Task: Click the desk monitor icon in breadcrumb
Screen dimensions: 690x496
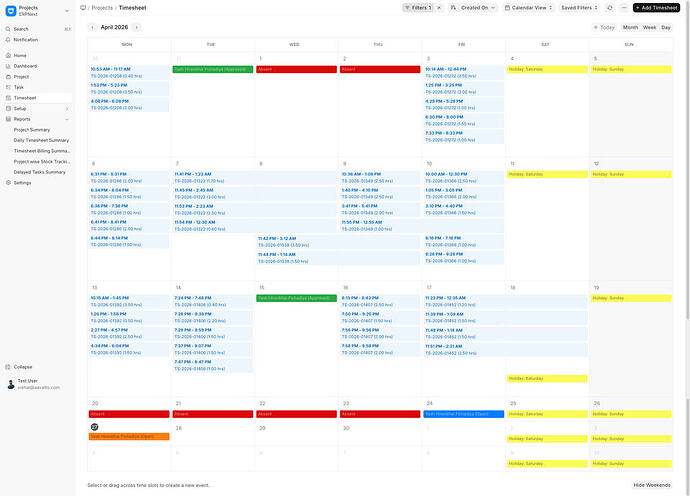Action: coord(83,8)
